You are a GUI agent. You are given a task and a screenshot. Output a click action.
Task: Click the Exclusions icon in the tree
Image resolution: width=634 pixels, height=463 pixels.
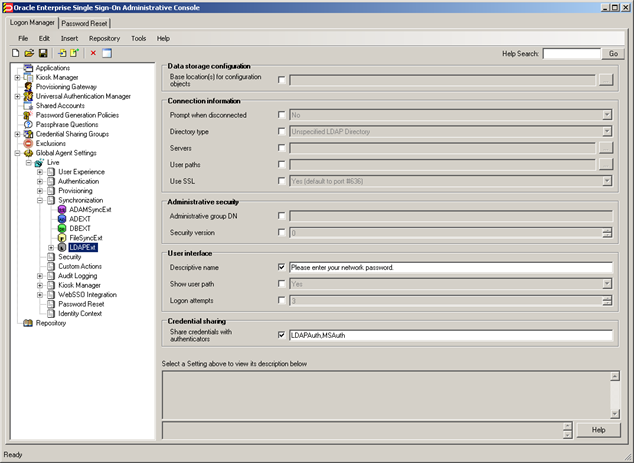pyautogui.click(x=28, y=144)
